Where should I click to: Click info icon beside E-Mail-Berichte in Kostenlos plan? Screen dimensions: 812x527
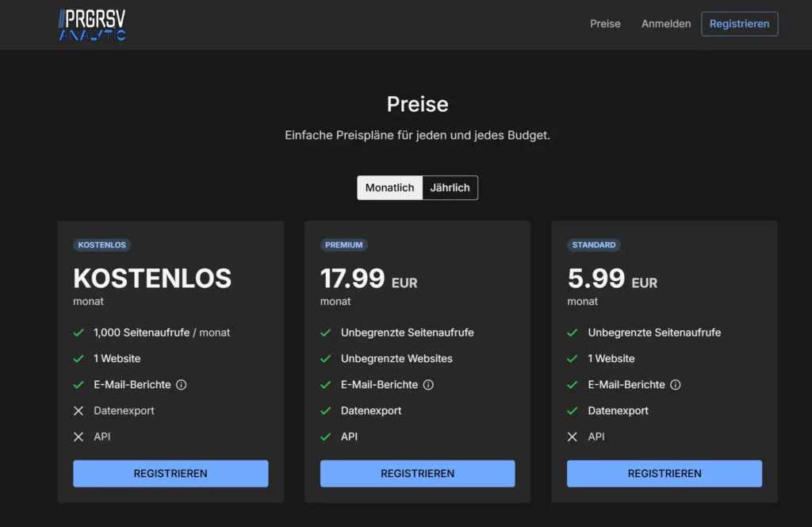pyautogui.click(x=181, y=385)
